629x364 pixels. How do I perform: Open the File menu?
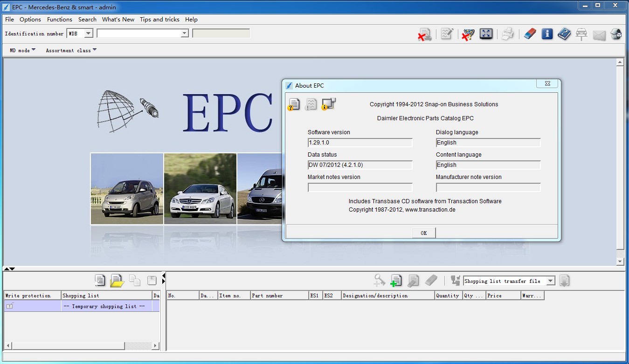(9, 19)
